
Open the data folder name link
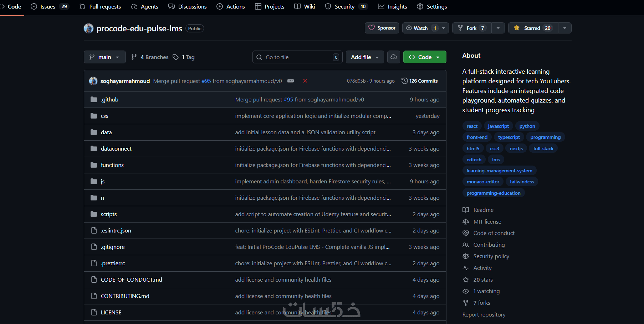coord(106,132)
